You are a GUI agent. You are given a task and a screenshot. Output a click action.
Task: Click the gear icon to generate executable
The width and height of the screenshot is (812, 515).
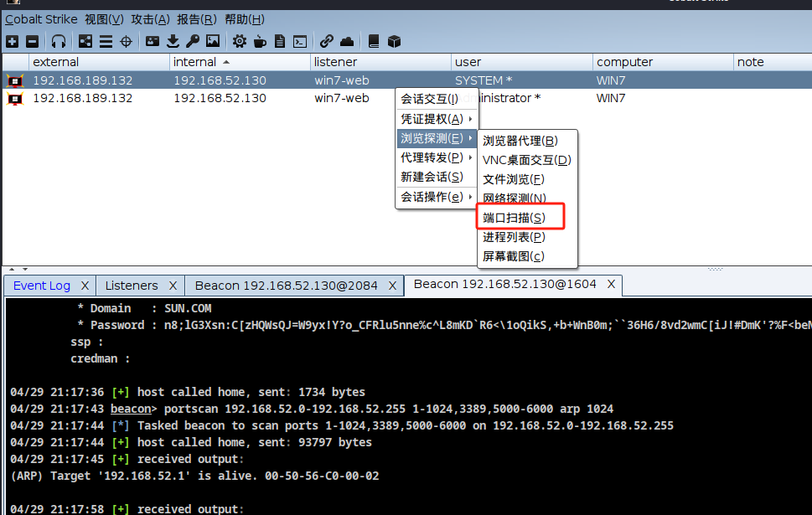point(240,41)
